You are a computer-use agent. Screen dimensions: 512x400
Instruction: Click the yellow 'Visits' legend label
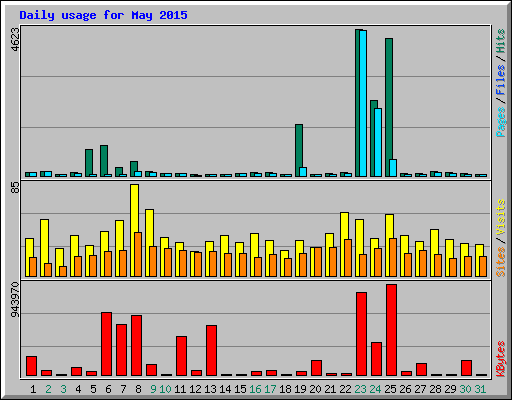tap(501, 217)
